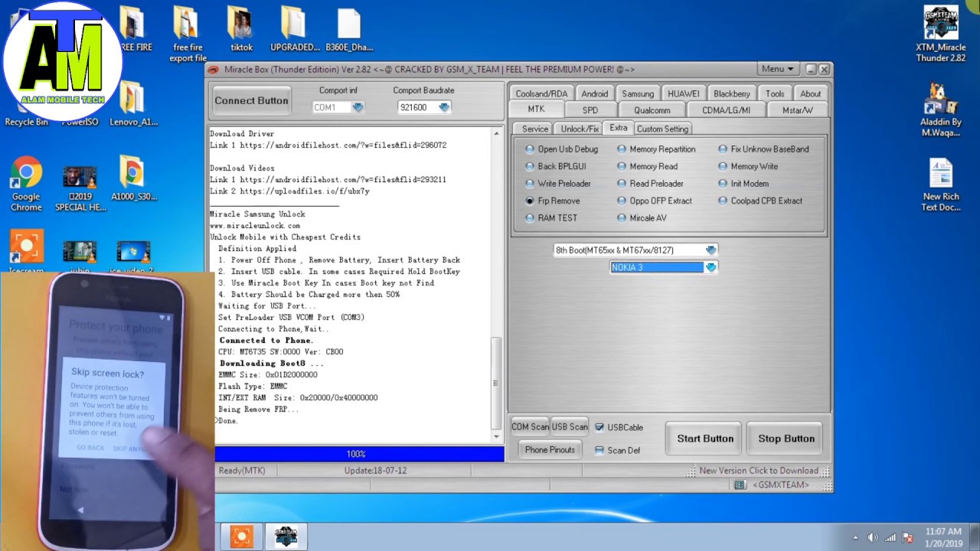The image size is (980, 551).
Task: Show hidden tray icons arrow
Action: click(x=855, y=537)
